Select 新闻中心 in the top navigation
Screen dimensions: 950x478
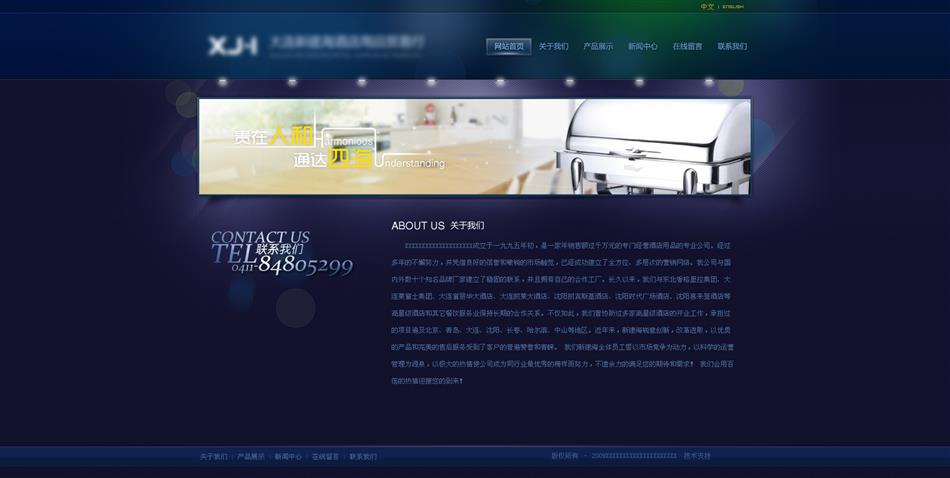[x=642, y=46]
